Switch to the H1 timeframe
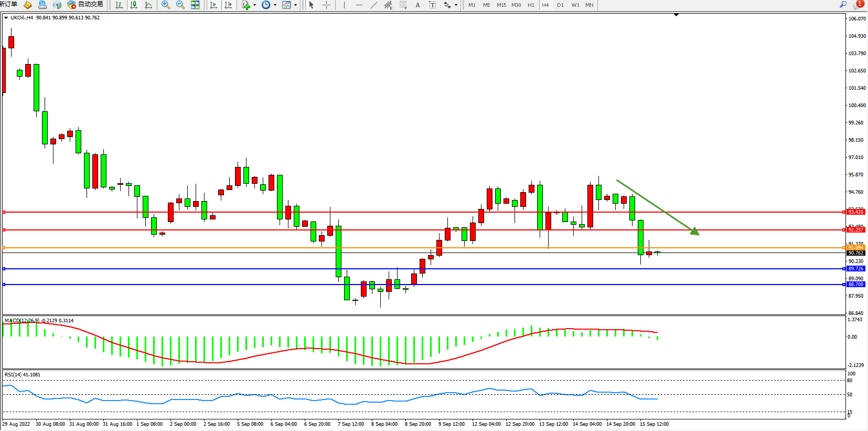 (531, 5)
